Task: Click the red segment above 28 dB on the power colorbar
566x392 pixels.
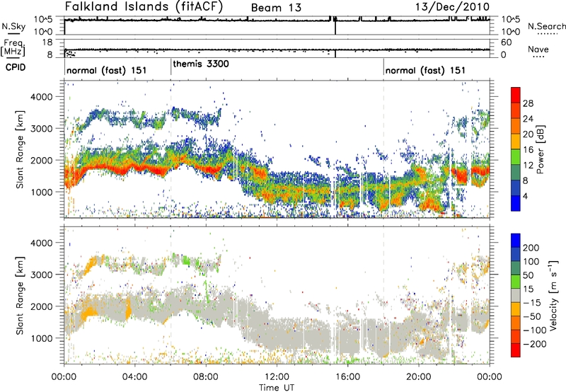Action: 516,95
